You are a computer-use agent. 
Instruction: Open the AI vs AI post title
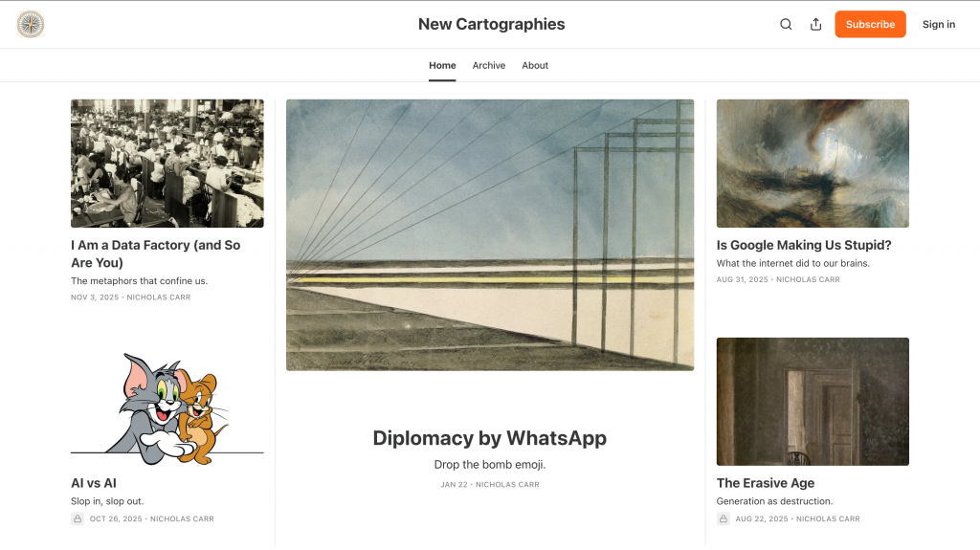tap(94, 483)
